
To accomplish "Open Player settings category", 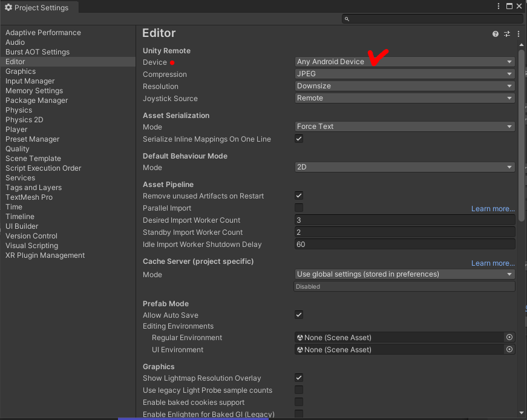I will (16, 130).
